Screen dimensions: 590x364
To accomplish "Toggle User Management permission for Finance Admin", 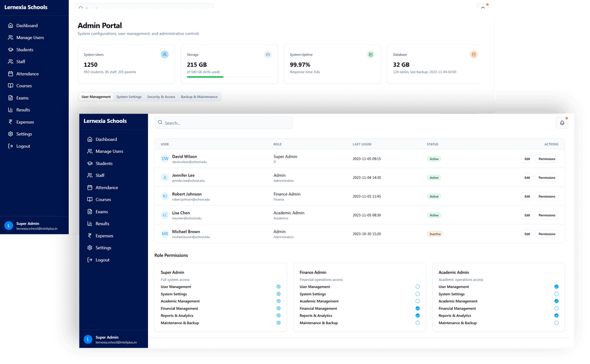I will (417, 286).
